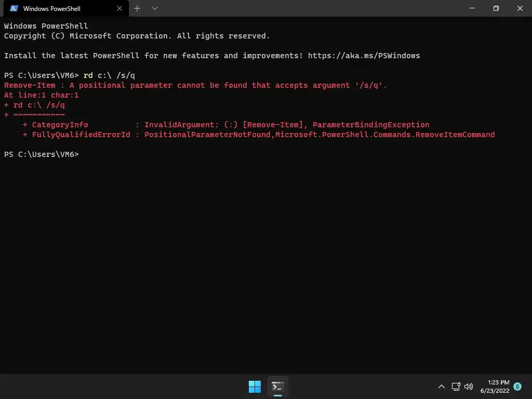Viewport: 532px width, 399px height.
Task: Select the Windows PowerShell tab
Action: click(66, 8)
